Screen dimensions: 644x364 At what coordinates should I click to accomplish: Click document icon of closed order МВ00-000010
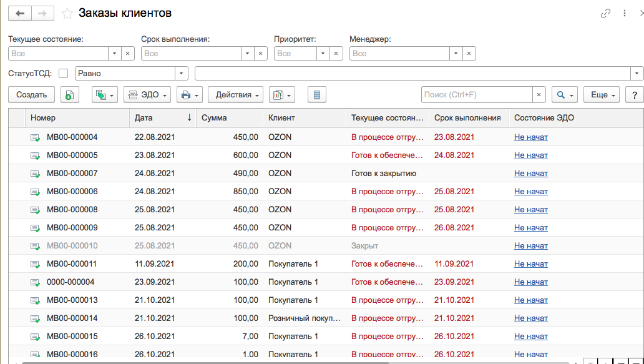(36, 246)
